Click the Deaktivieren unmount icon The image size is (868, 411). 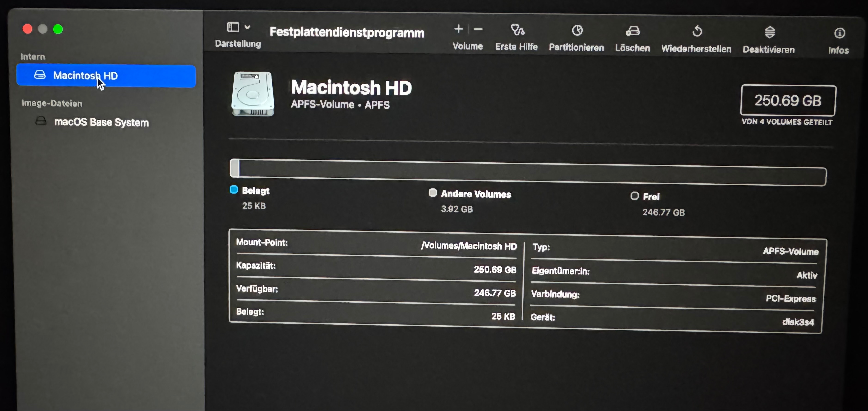tap(770, 32)
